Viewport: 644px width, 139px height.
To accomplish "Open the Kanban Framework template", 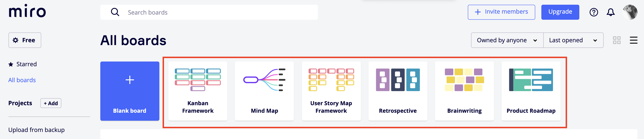I will tap(198, 91).
